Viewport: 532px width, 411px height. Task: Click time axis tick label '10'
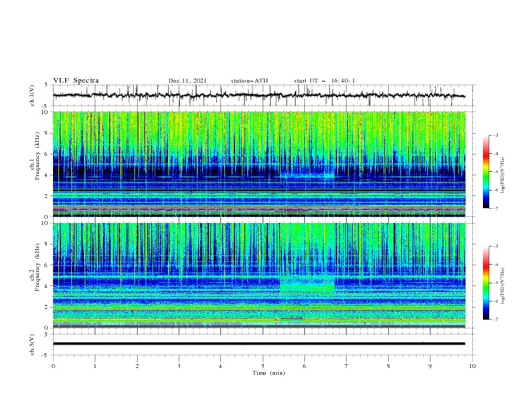tap(472, 366)
